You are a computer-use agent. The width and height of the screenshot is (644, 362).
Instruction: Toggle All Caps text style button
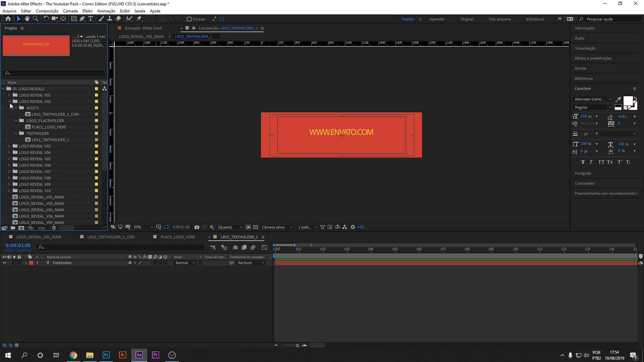601,162
